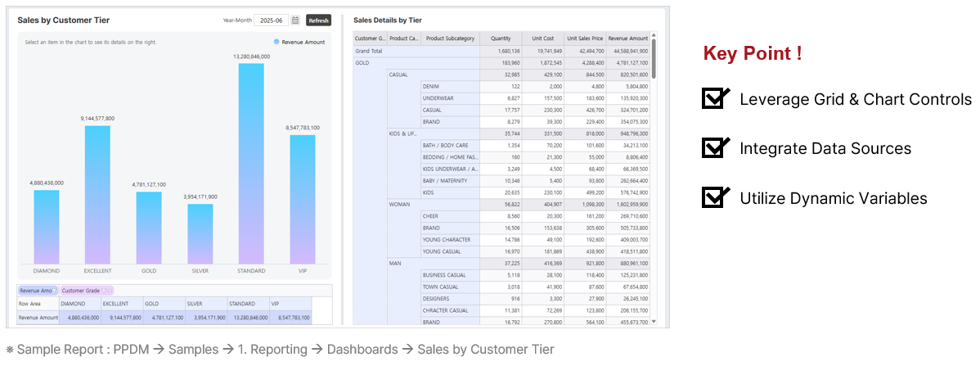980x366 pixels.
Task: Click the Revenue Amount legend dot
Action: click(277, 42)
